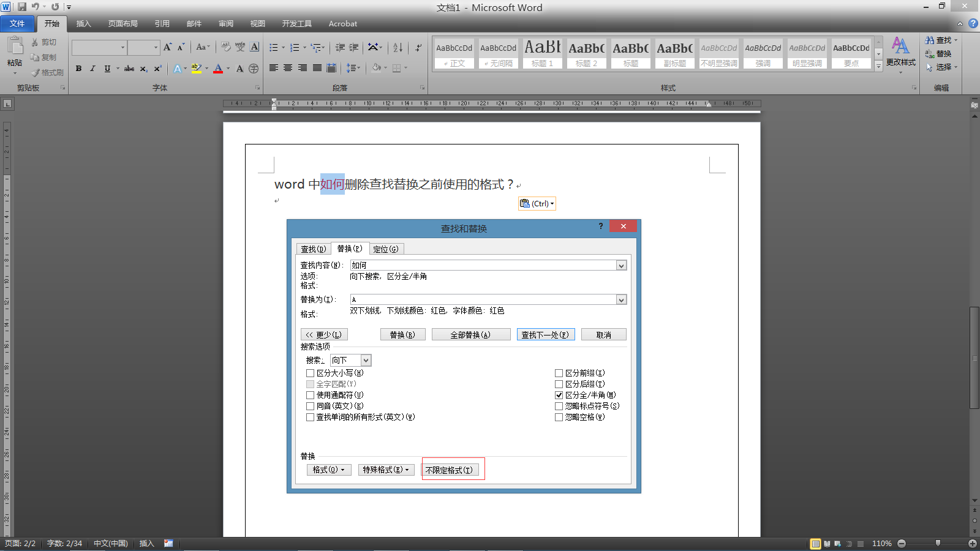The width and height of the screenshot is (980, 551).
Task: Open the 审阅 ribbon tab
Action: [x=226, y=24]
